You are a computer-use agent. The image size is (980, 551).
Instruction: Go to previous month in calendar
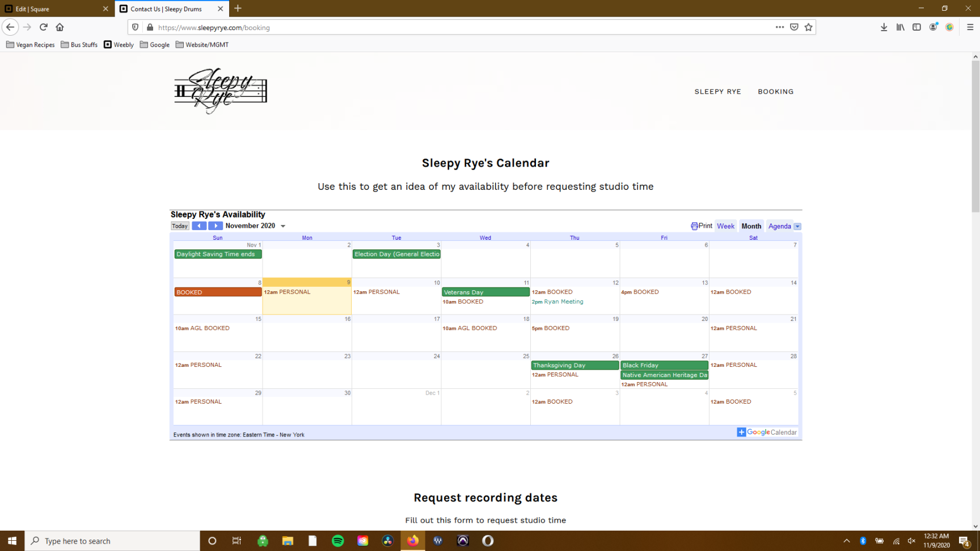pyautogui.click(x=199, y=226)
